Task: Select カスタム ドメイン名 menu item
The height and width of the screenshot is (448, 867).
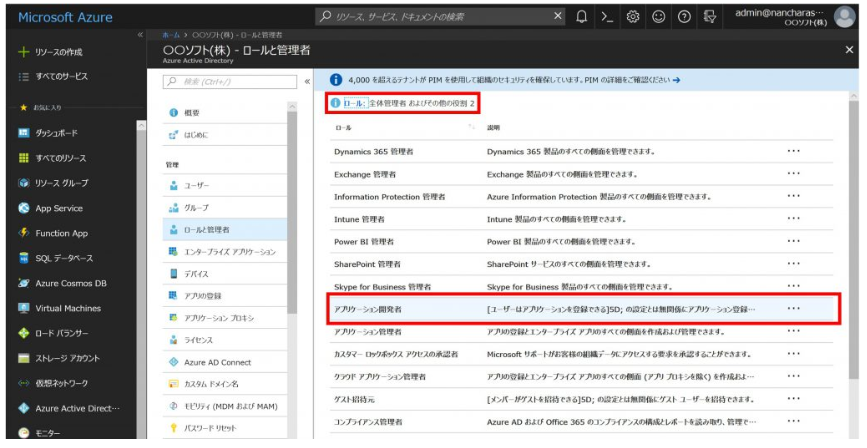Action: point(225,384)
